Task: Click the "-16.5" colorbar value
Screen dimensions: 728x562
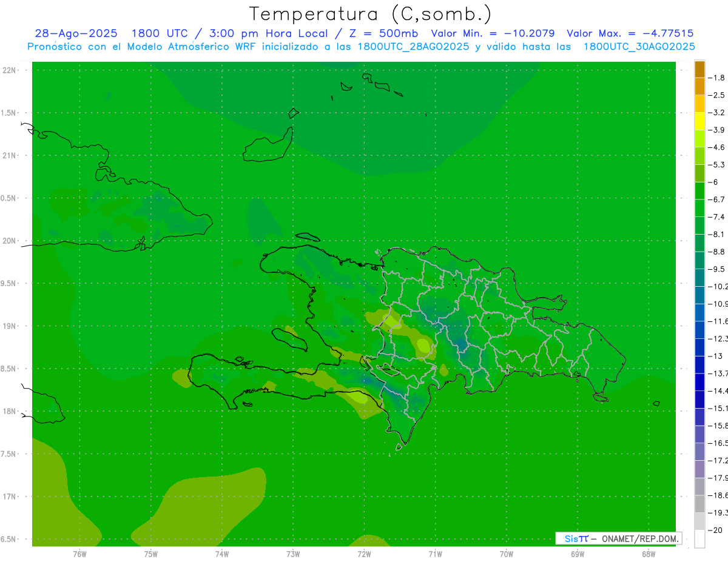Action: [x=718, y=443]
